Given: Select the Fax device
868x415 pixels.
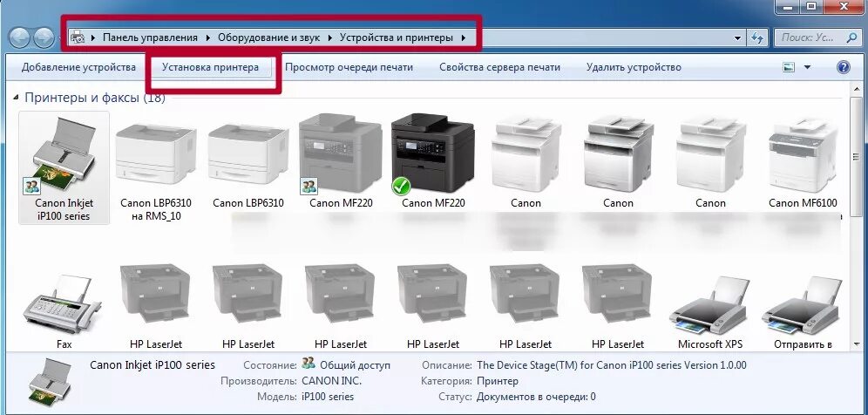Looking at the screenshot, I should click(64, 311).
